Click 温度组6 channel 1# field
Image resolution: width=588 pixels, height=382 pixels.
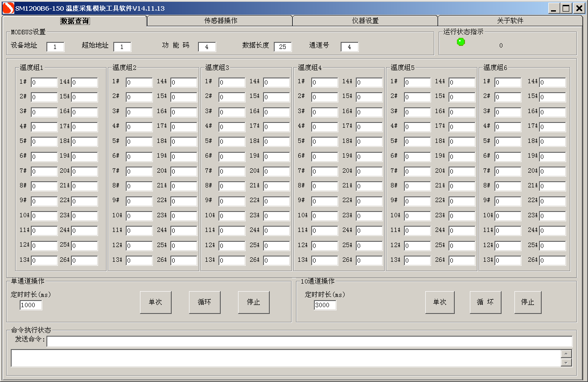[x=508, y=82]
